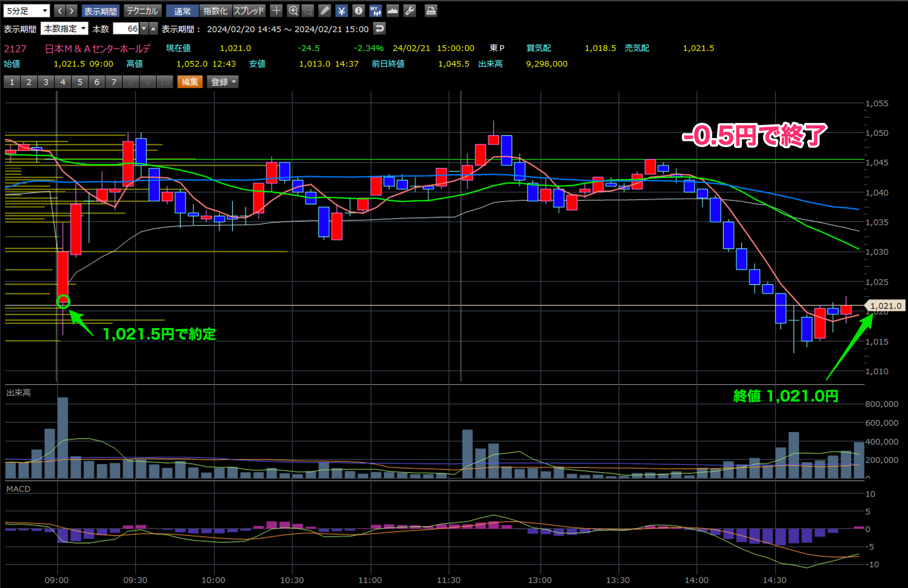Click the area chart icon
This screenshot has height=588, width=908.
pyautogui.click(x=392, y=11)
